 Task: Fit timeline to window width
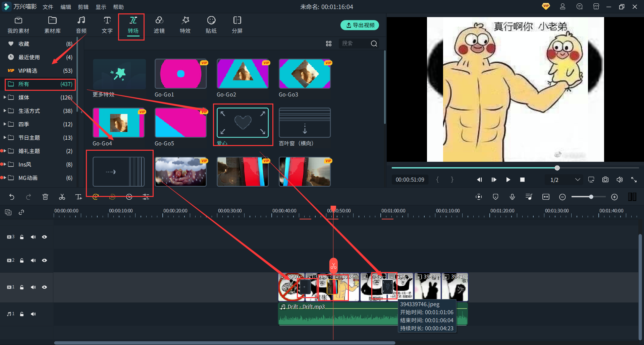tap(546, 197)
